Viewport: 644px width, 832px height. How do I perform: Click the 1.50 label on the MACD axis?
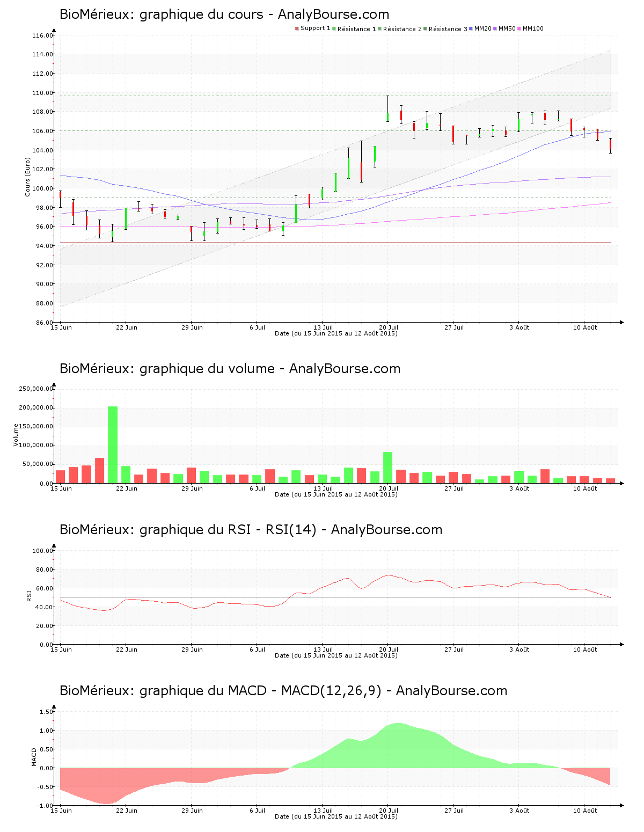coord(46,712)
